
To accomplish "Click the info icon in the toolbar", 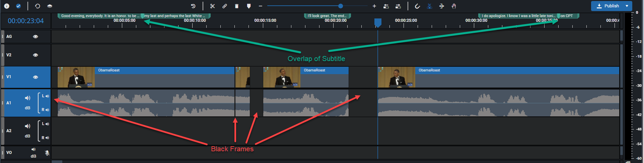I will pyautogui.click(x=7, y=6).
